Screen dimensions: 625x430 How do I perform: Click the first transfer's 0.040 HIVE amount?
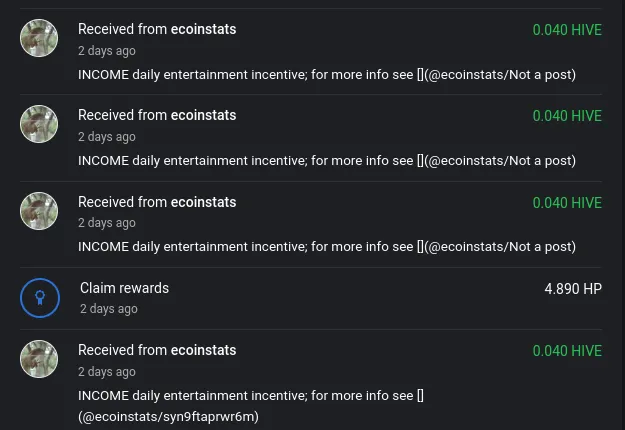pyautogui.click(x=567, y=30)
